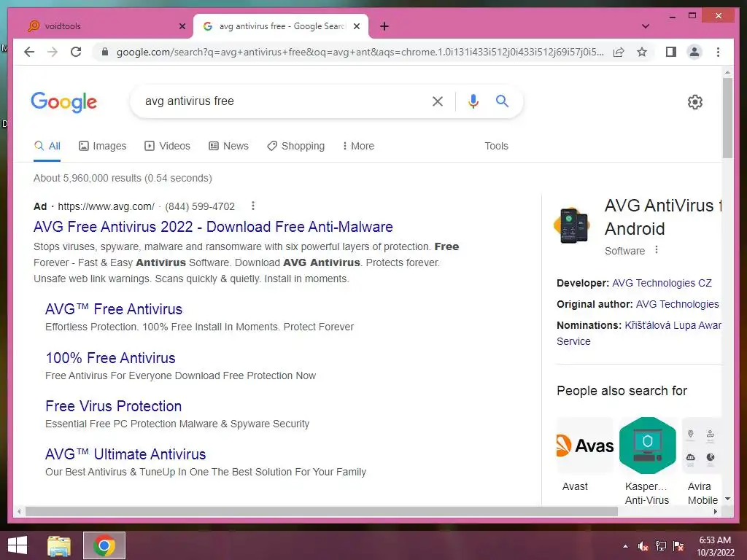
Task: Go back with the browser back arrow
Action: pos(29,52)
